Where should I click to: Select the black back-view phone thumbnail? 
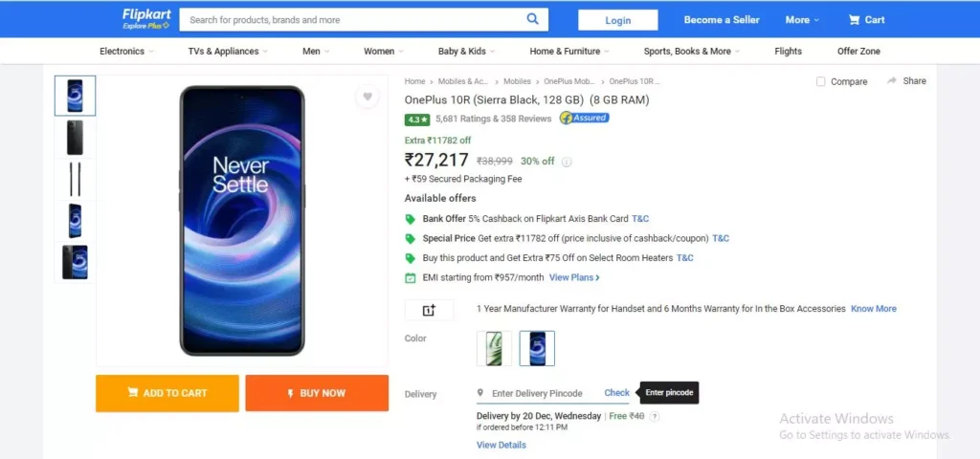click(x=75, y=138)
